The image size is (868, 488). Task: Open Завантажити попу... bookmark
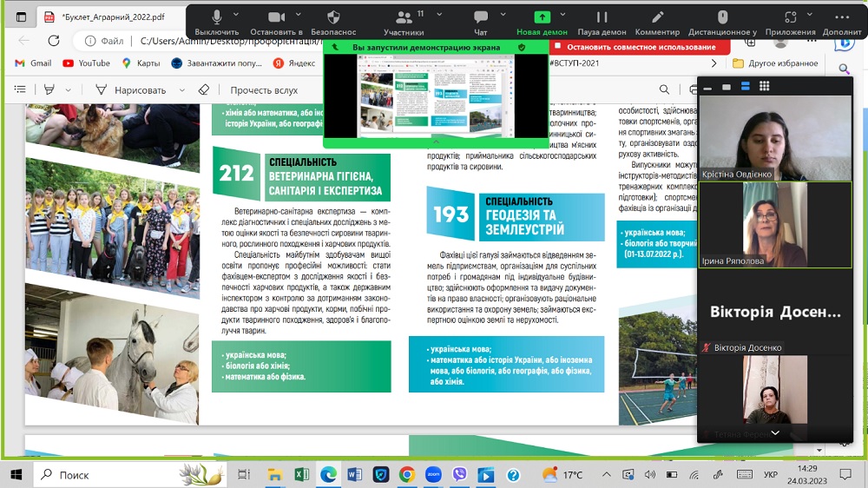(x=216, y=63)
